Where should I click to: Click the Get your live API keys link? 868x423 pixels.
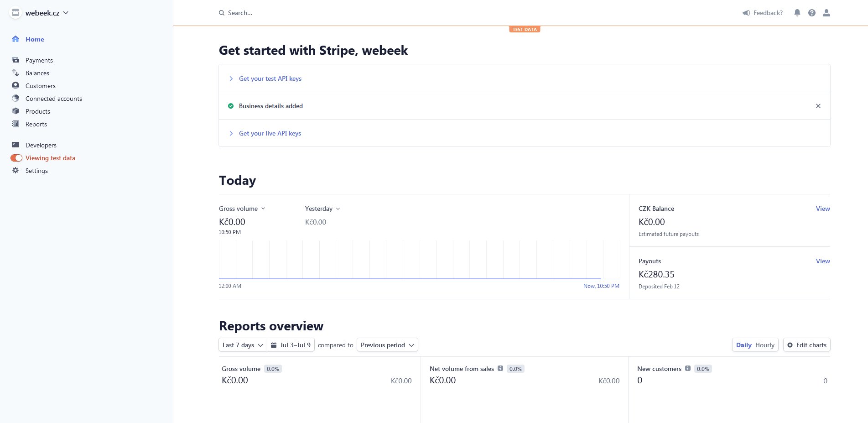270,133
